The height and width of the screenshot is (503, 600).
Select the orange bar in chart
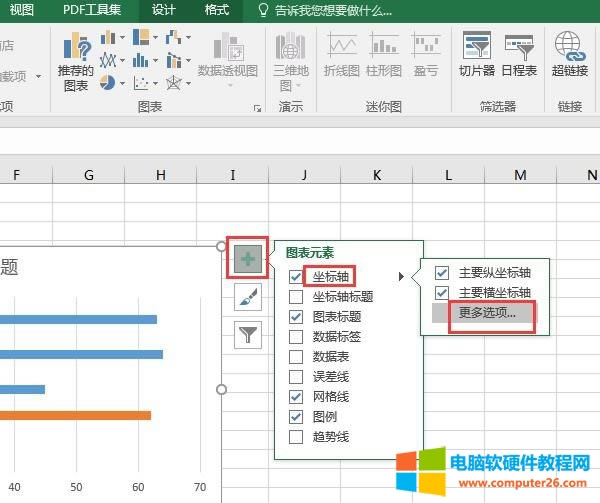[75, 414]
